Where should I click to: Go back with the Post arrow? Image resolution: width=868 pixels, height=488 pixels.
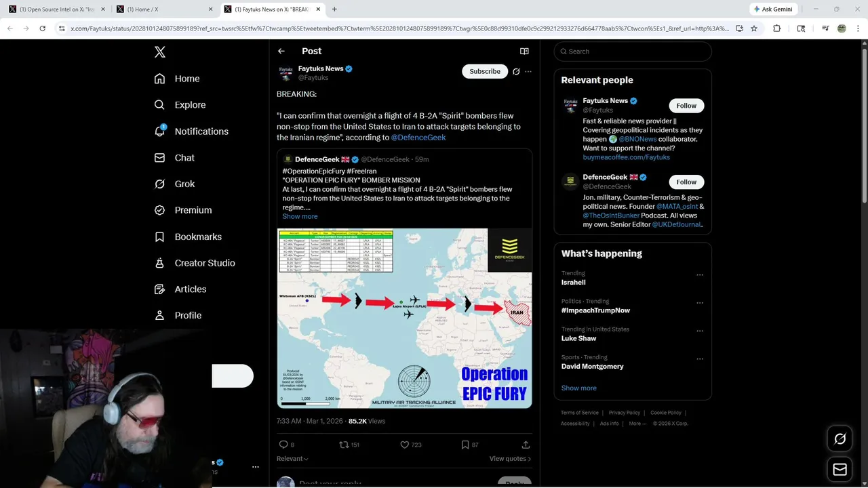click(281, 51)
